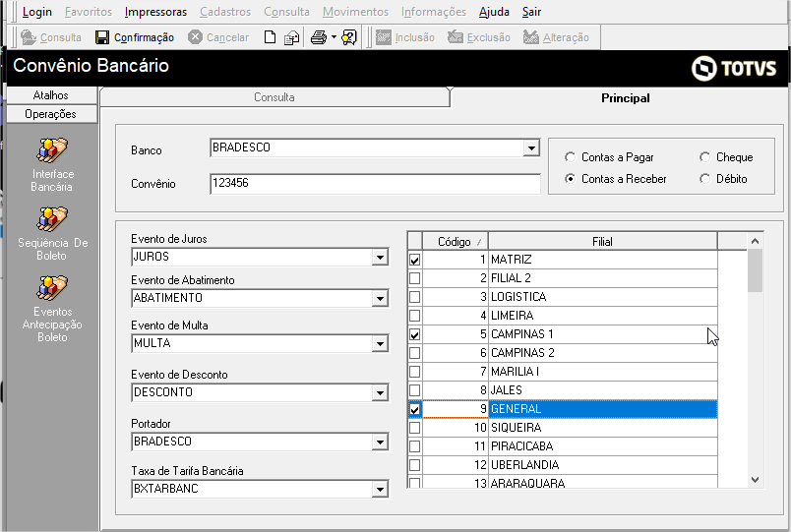This screenshot has width=791, height=532.
Task: Open the Sair menu
Action: pyautogui.click(x=531, y=12)
